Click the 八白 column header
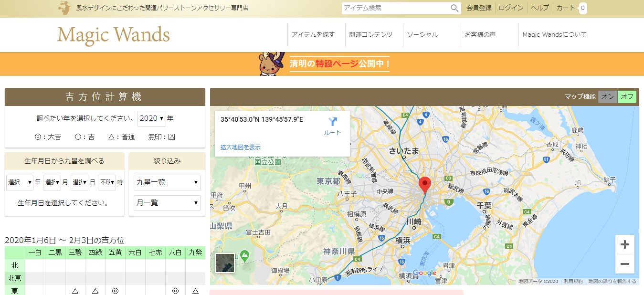The height and width of the screenshot is (295, 644). coord(175,253)
